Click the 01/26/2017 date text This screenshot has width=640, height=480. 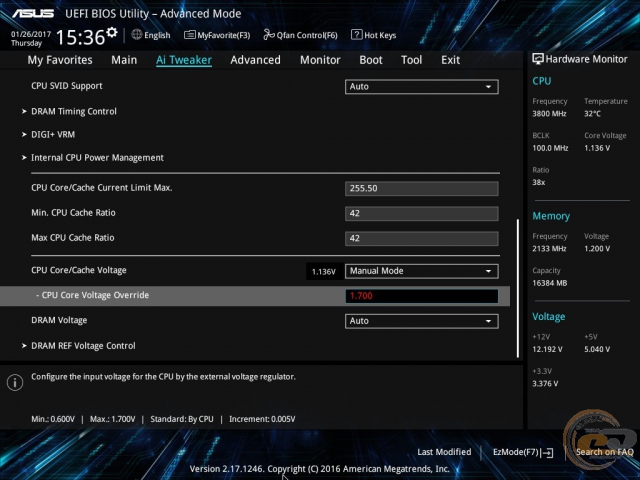pos(31,34)
